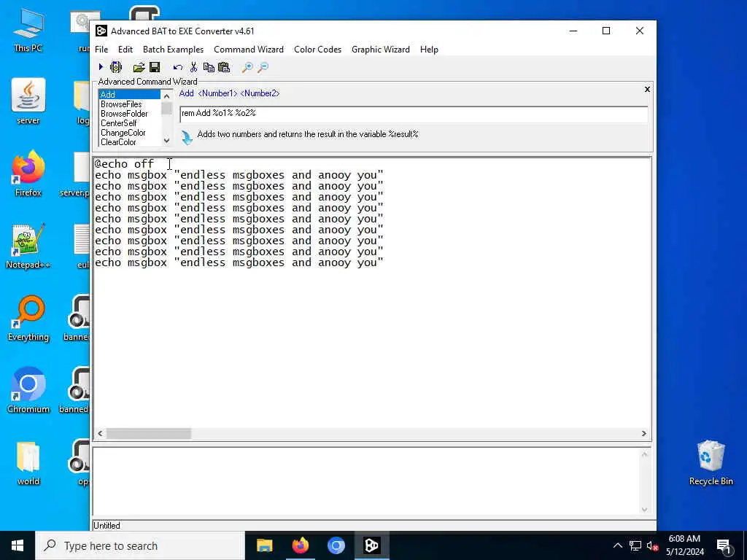Screen dimensions: 747x560
Task: Select the Chromium desktop shortcut
Action: tap(28, 391)
